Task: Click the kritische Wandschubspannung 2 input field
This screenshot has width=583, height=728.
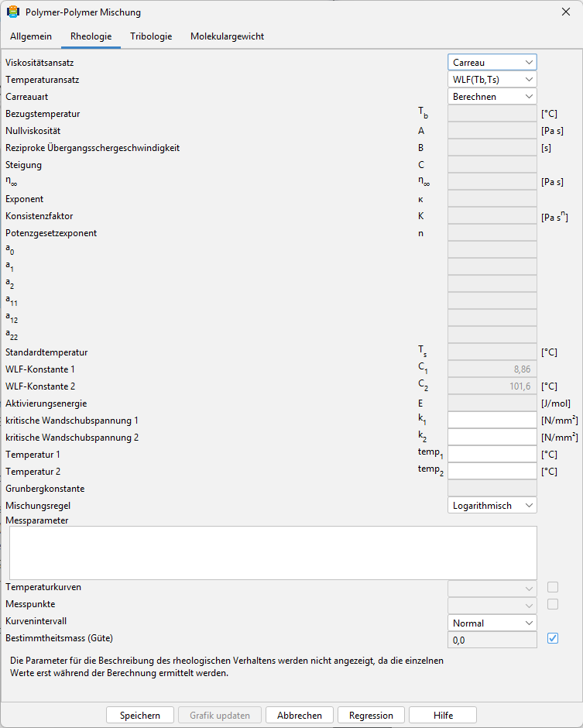Action: click(492, 438)
